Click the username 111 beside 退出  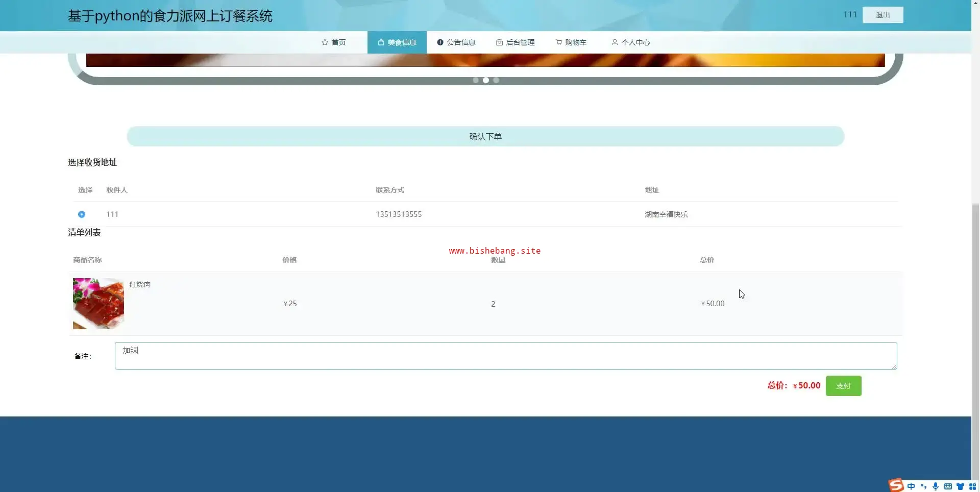pos(850,14)
